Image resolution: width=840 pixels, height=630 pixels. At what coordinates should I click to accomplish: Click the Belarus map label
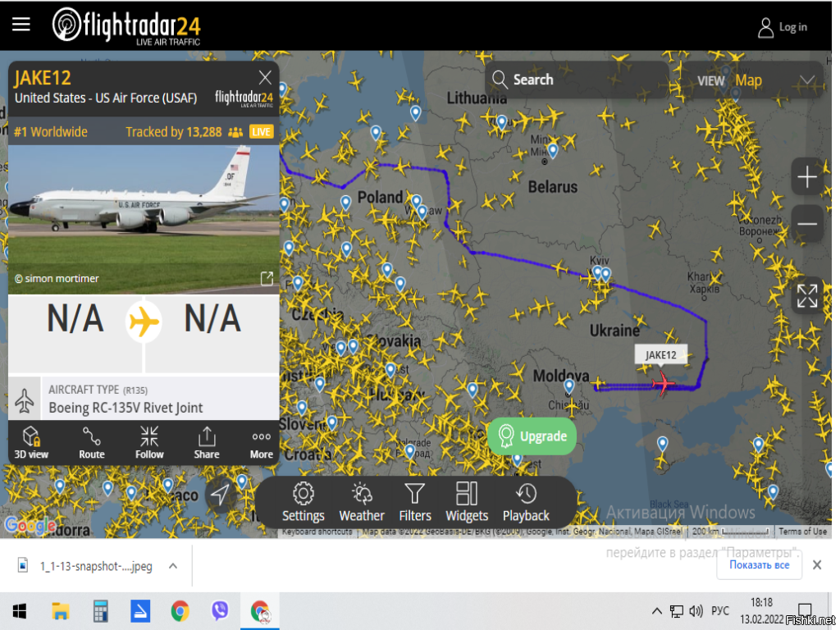point(552,187)
